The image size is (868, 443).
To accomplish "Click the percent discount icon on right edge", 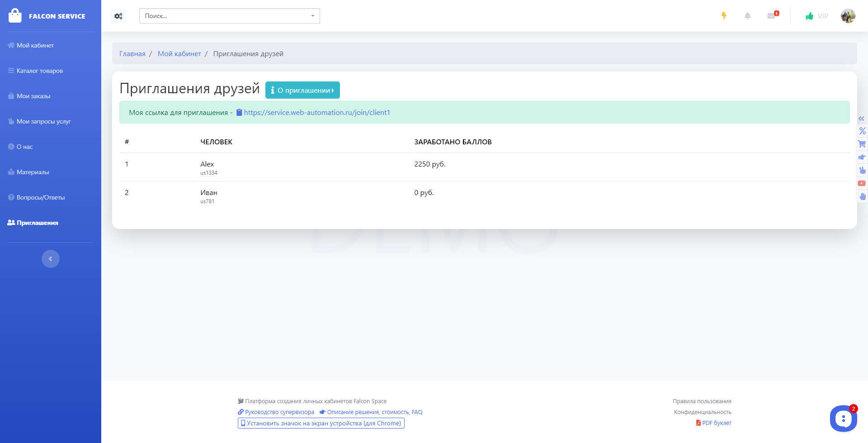I will pos(862,131).
